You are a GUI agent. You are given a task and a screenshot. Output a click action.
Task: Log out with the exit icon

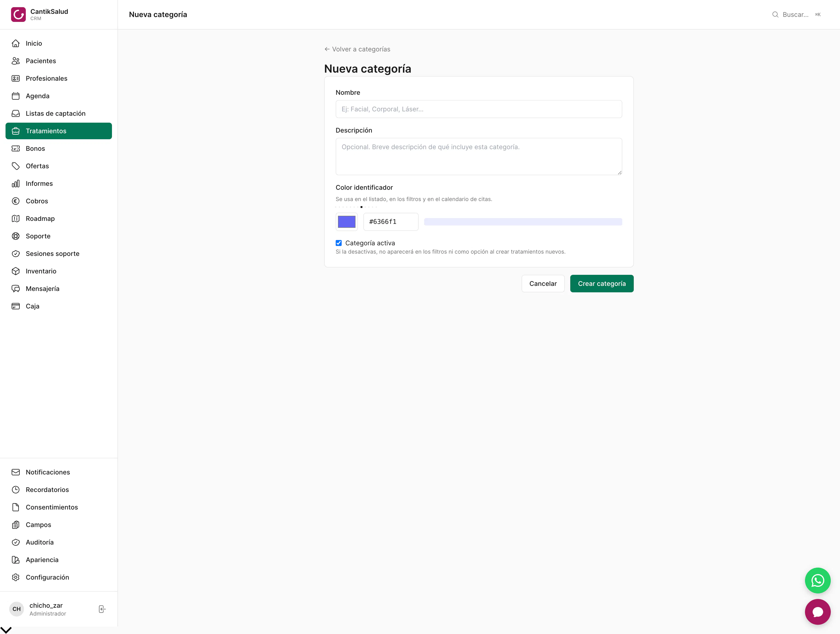102,609
